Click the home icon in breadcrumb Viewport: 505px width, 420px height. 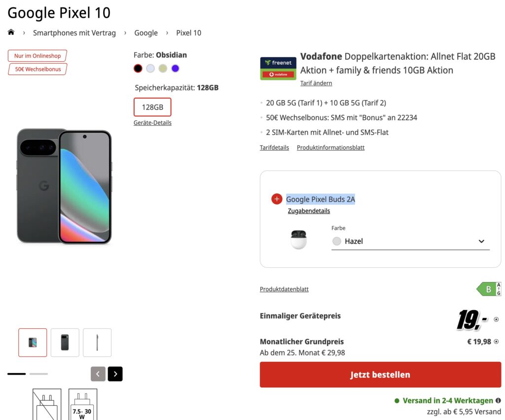point(11,33)
